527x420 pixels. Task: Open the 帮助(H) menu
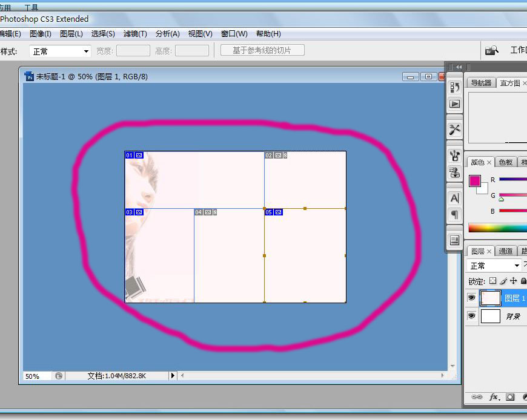point(268,33)
